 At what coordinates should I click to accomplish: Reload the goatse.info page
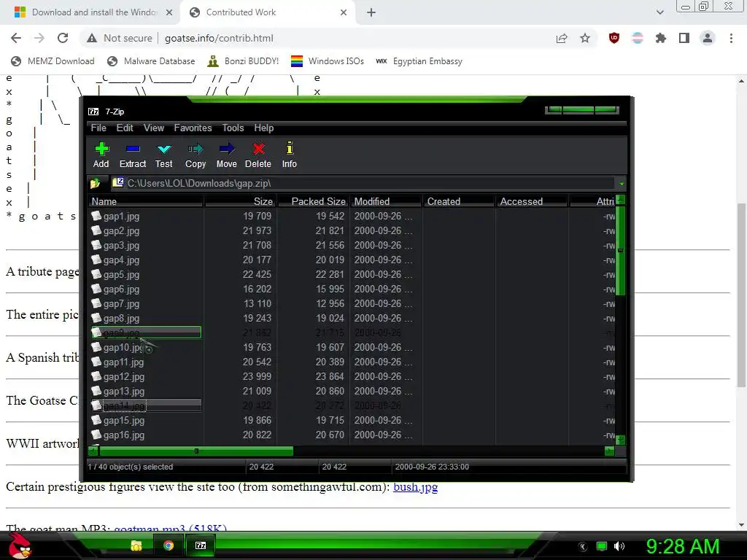(63, 38)
